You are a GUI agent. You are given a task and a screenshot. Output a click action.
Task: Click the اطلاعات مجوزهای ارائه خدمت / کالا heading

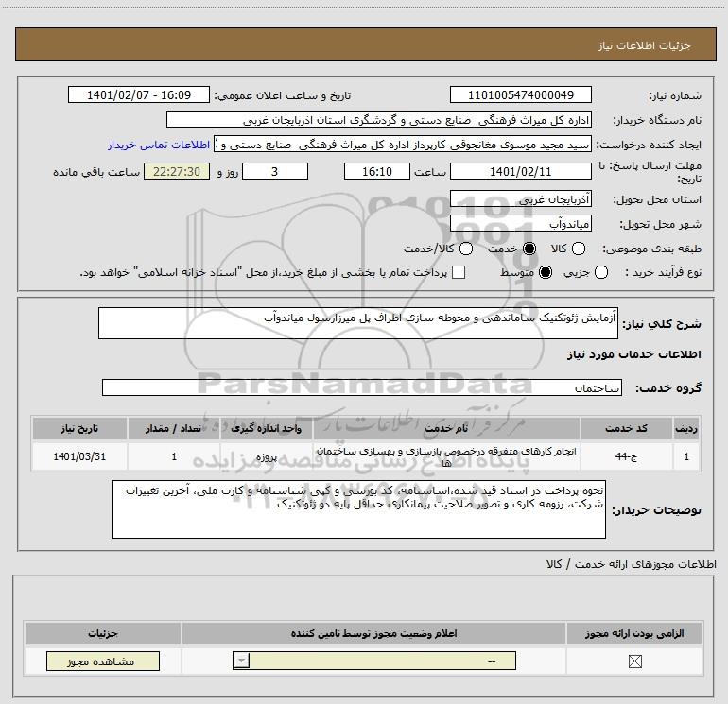632,564
